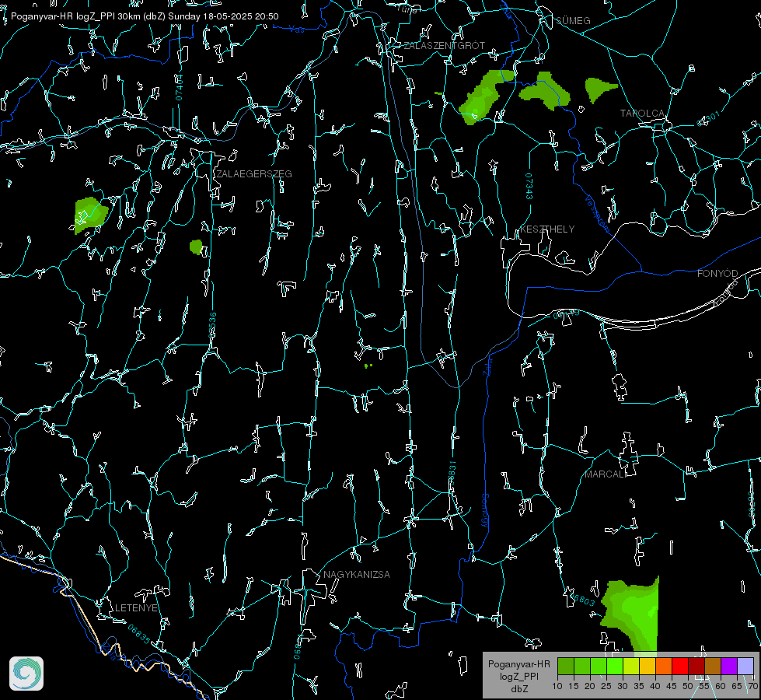
Task: Select the yellow 35-40 dBZ legend swatch
Action: [x=648, y=666]
